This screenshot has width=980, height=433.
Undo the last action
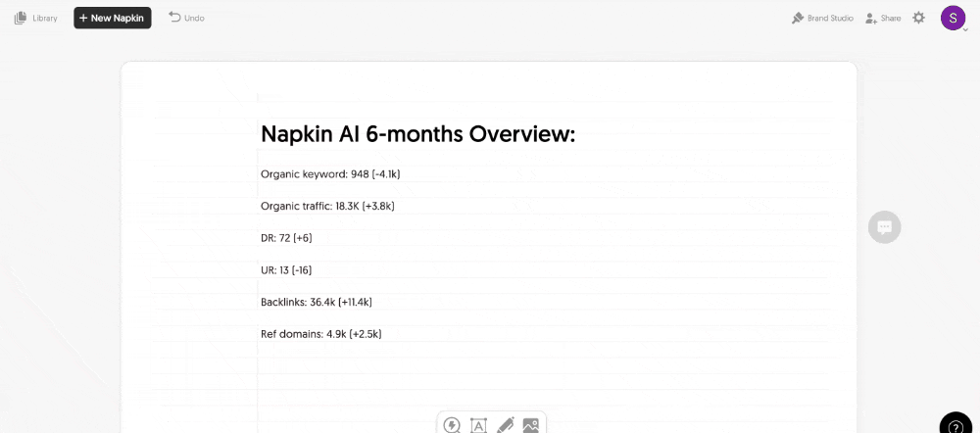coord(187,18)
